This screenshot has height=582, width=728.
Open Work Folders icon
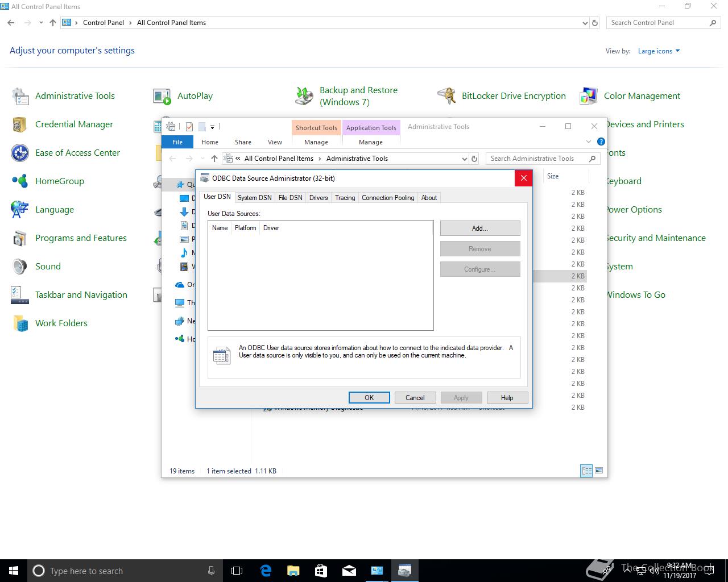[20, 323]
